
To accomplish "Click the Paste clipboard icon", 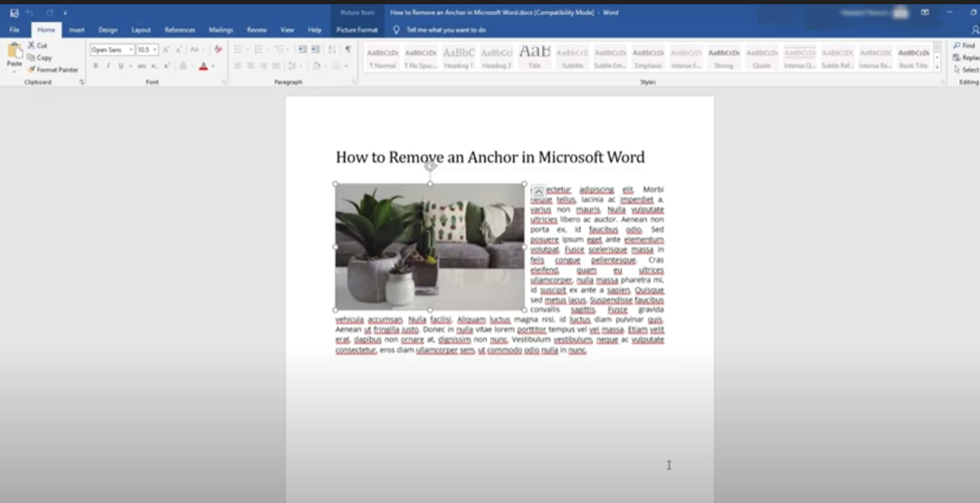I will click(14, 51).
